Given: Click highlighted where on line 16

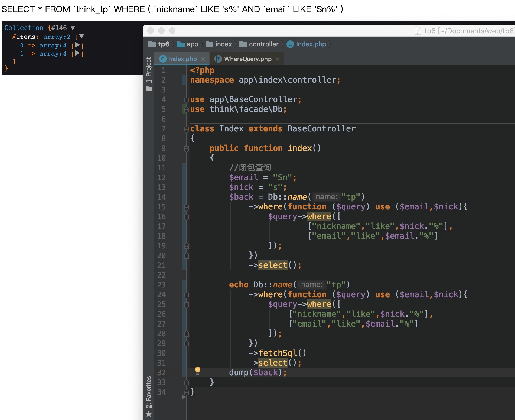Looking at the screenshot, I should (x=319, y=217).
